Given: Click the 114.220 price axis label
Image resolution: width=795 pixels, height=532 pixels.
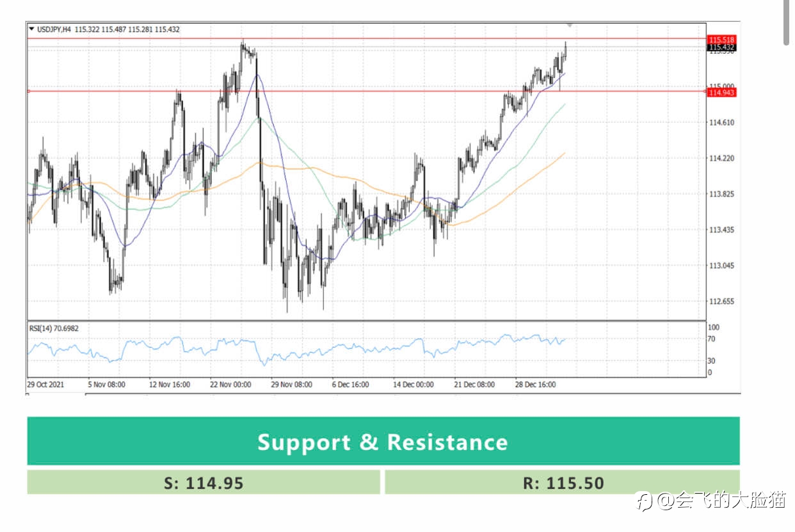Looking at the screenshot, I should pyautogui.click(x=721, y=158).
